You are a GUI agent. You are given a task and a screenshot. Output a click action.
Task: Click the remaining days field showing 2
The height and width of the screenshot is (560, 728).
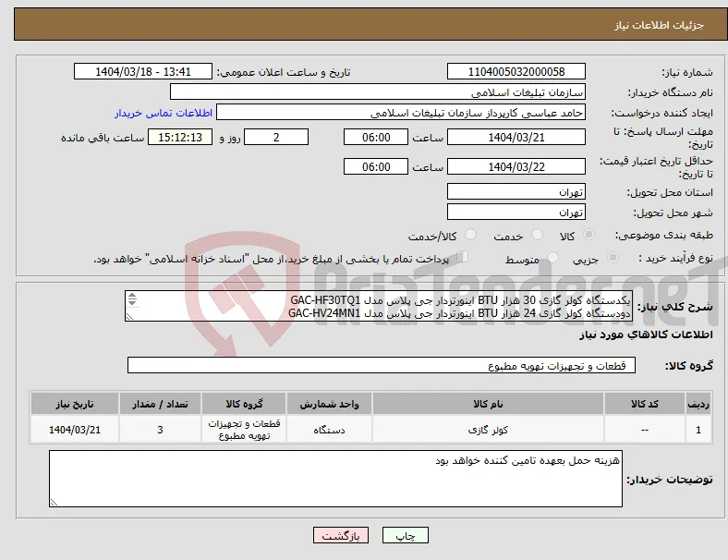(276, 138)
